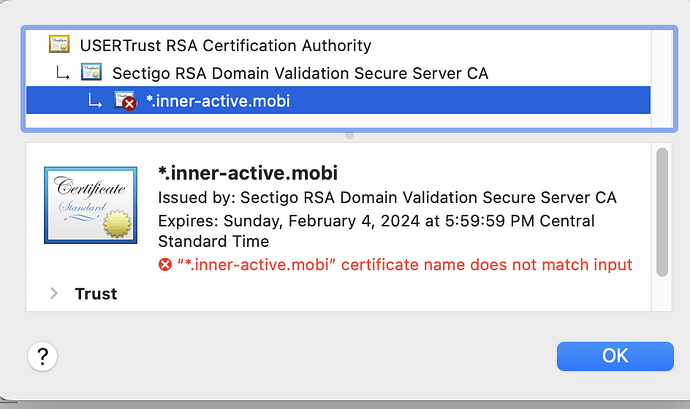Click the details pane vertical scrollbar
This screenshot has width=690, height=409.
pyautogui.click(x=661, y=210)
